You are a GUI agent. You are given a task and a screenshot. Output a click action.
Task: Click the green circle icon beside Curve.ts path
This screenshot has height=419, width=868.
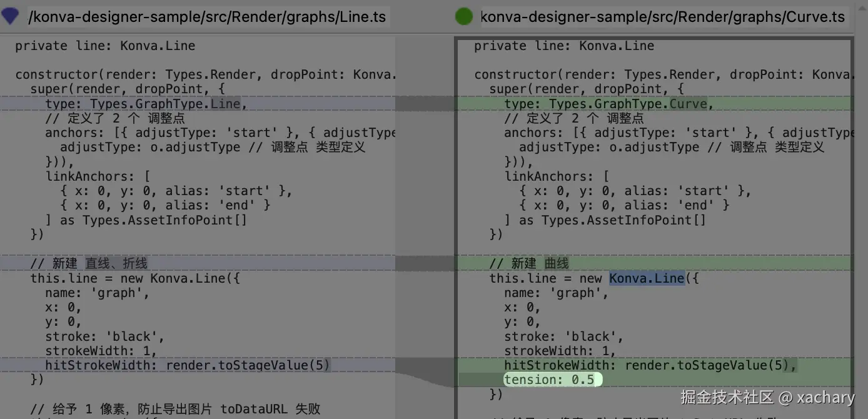click(x=464, y=16)
